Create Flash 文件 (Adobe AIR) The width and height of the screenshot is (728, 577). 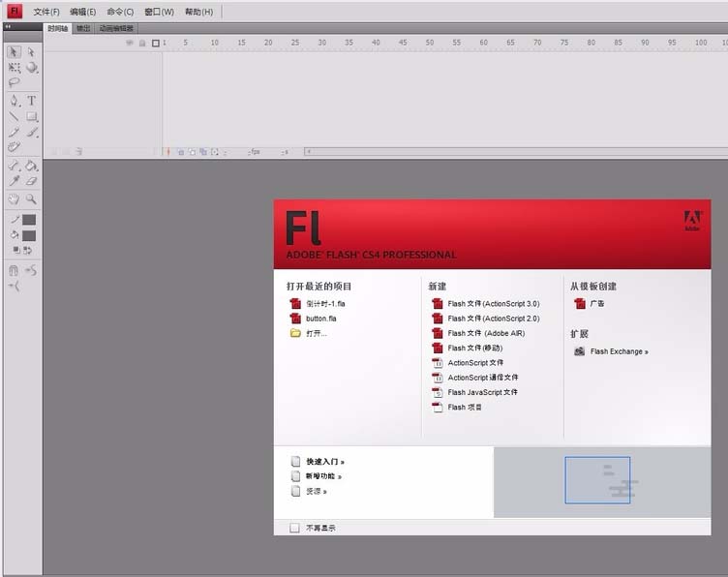point(478,333)
